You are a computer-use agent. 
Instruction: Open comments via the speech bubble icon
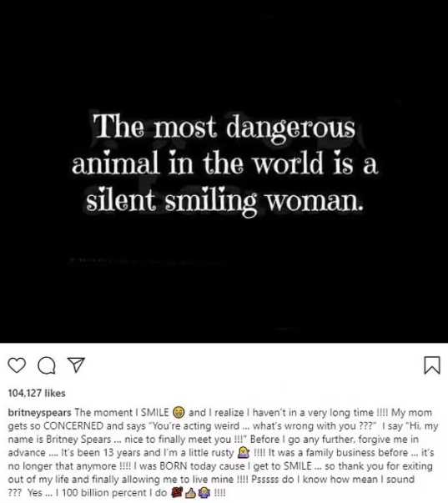click(x=47, y=365)
